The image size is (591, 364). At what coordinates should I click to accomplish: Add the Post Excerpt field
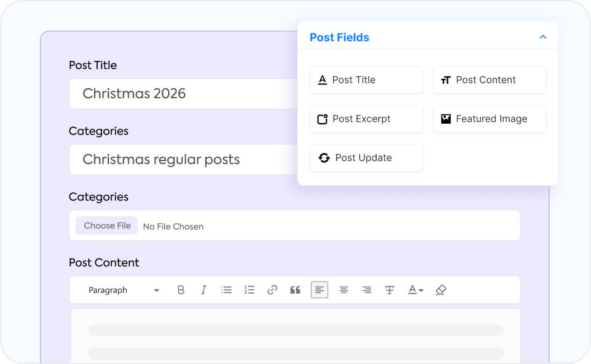click(366, 119)
